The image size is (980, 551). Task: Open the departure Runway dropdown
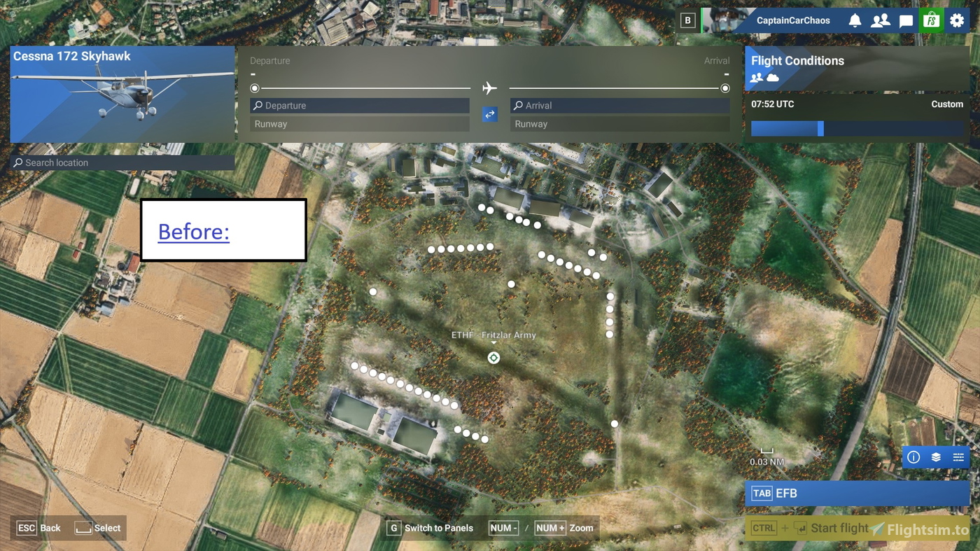pyautogui.click(x=359, y=124)
